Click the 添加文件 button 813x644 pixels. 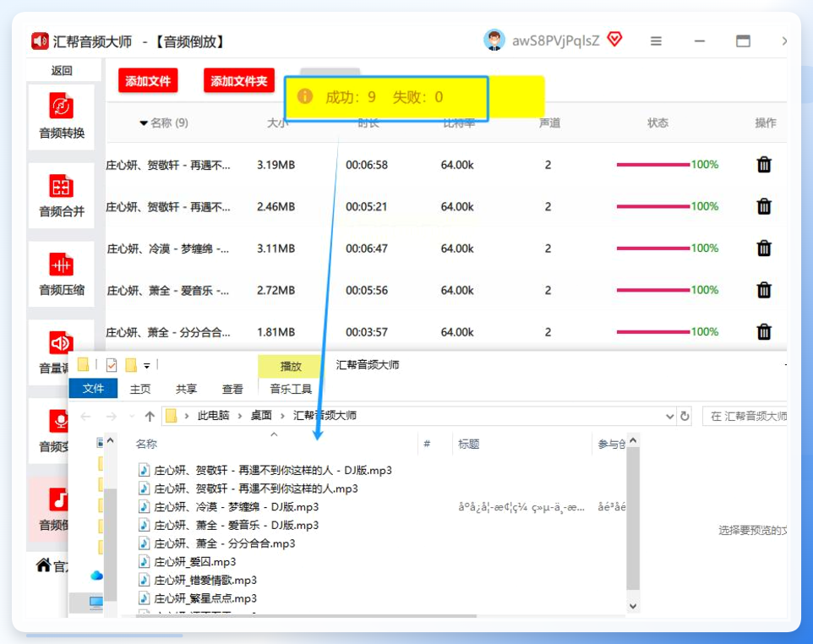[x=148, y=81]
